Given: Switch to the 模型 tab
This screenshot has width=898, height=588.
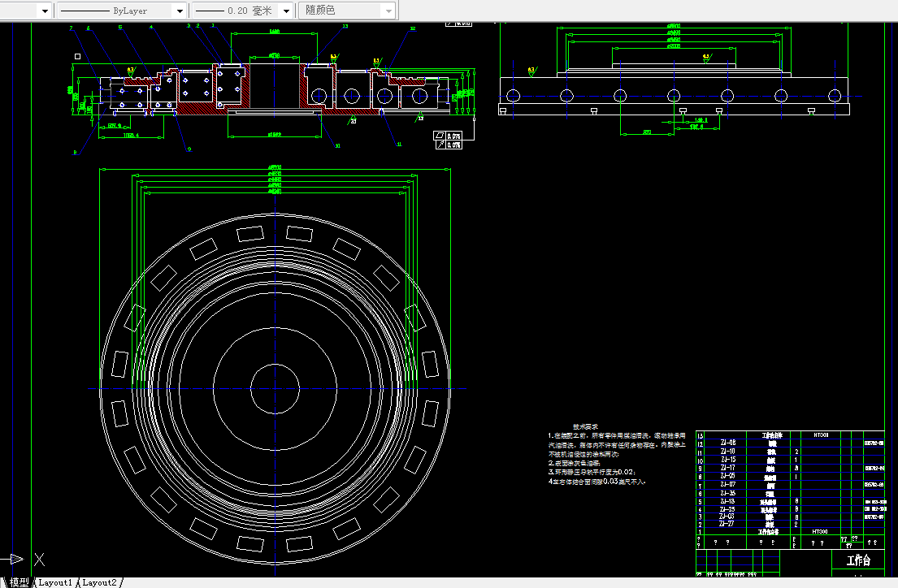Looking at the screenshot, I should pos(19,582).
